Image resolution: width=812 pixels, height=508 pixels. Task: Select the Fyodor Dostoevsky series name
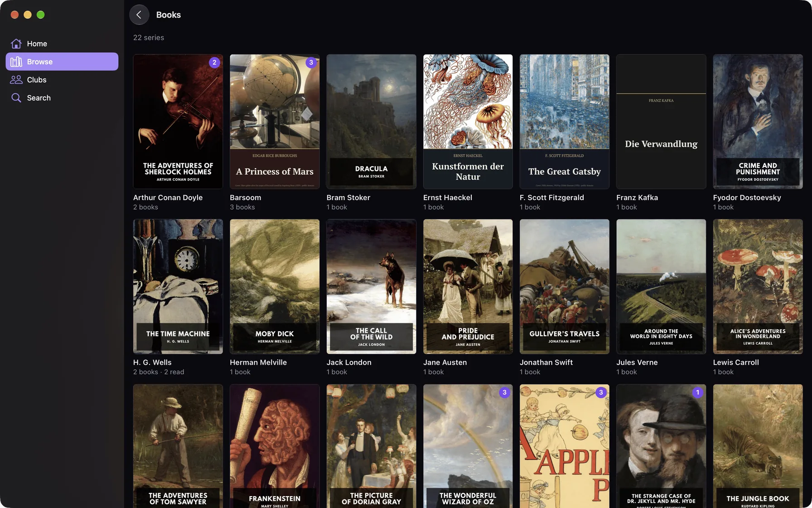[747, 198]
